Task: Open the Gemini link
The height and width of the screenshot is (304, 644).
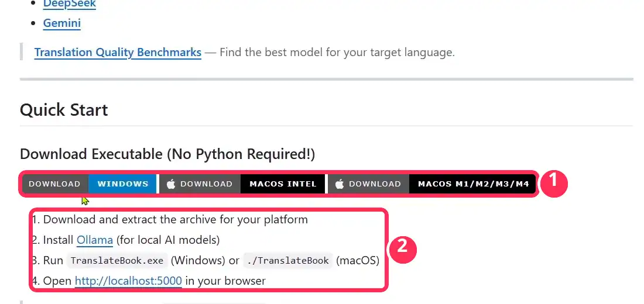Action: click(x=62, y=23)
